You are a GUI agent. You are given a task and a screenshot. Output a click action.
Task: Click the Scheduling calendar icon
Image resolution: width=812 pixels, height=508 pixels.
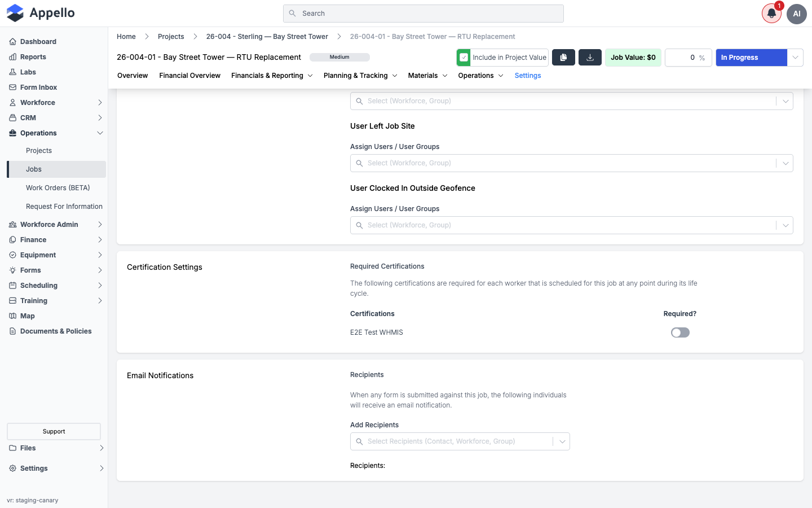(12, 286)
